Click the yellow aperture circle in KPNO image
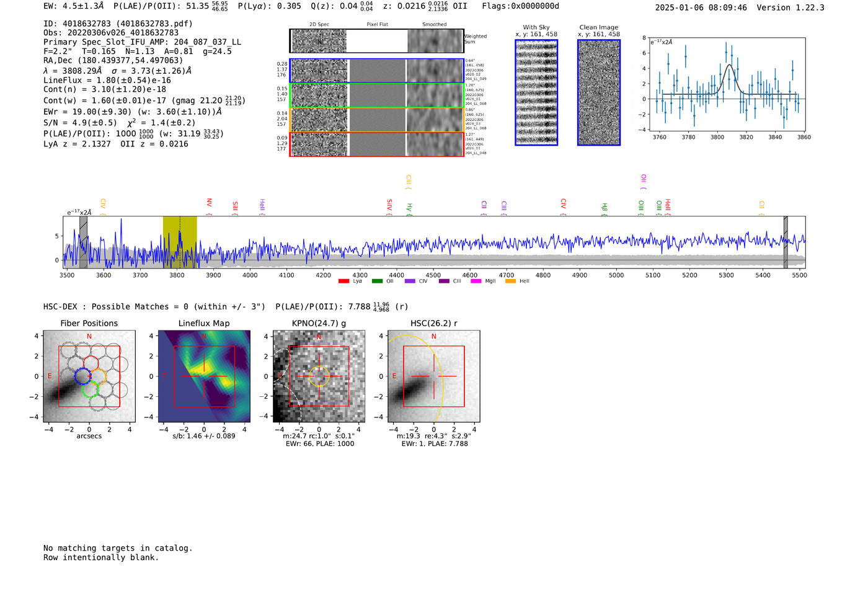This screenshot has width=868, height=591. (x=319, y=376)
